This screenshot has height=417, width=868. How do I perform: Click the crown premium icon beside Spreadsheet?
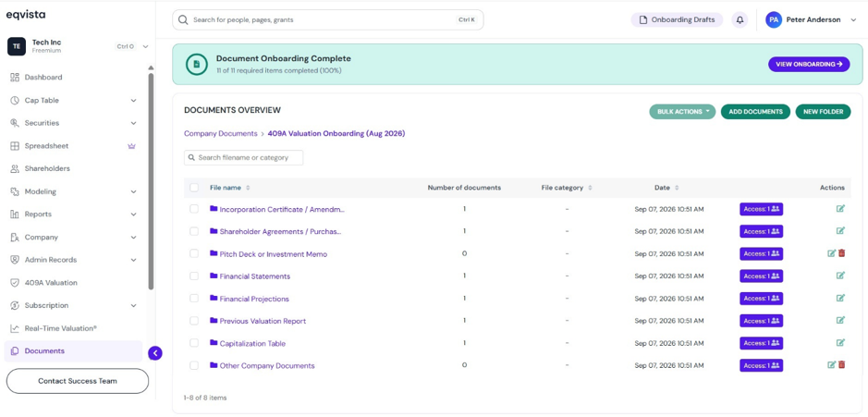132,146
